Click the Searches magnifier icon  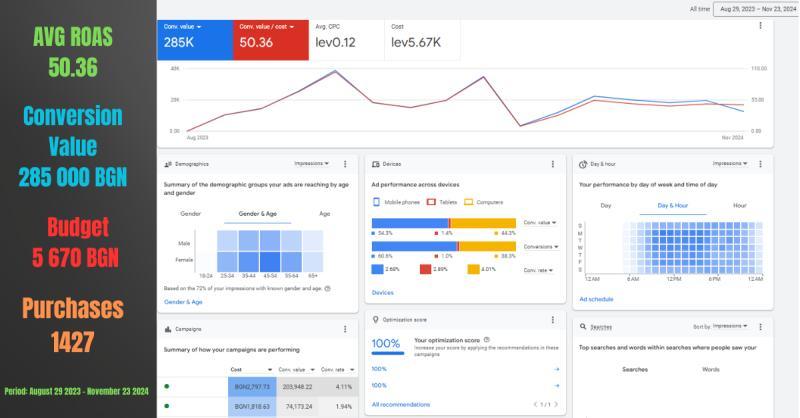[583, 326]
